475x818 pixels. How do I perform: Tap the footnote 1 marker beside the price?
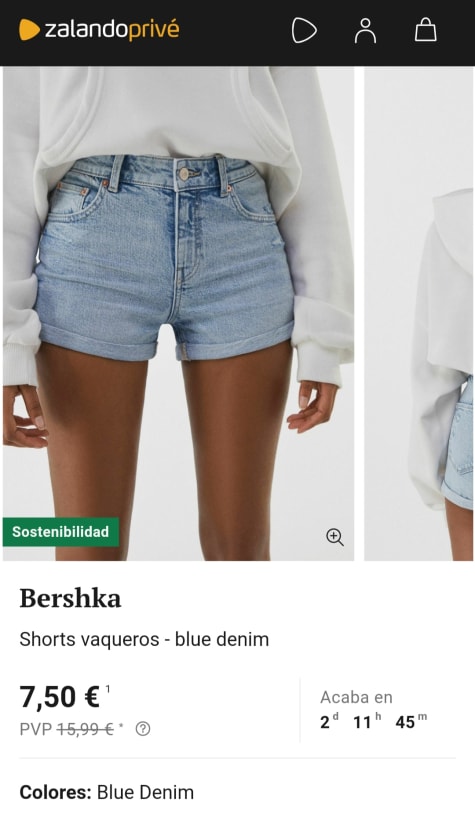click(x=108, y=689)
